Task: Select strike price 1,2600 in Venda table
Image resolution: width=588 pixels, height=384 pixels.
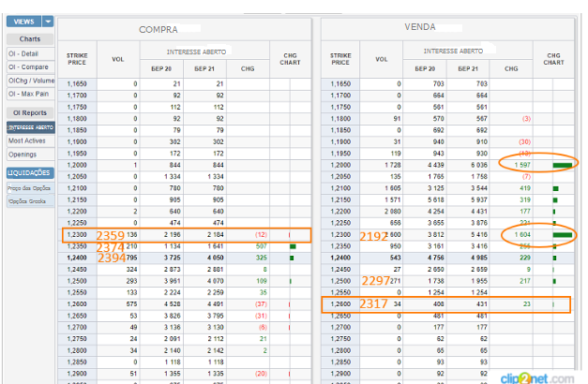Action: coord(339,303)
